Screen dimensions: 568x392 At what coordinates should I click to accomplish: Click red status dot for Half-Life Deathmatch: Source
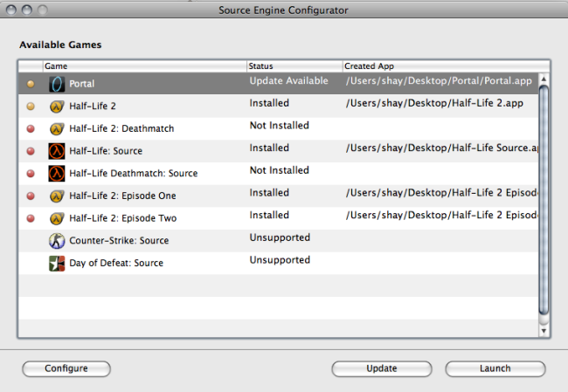pyautogui.click(x=31, y=174)
